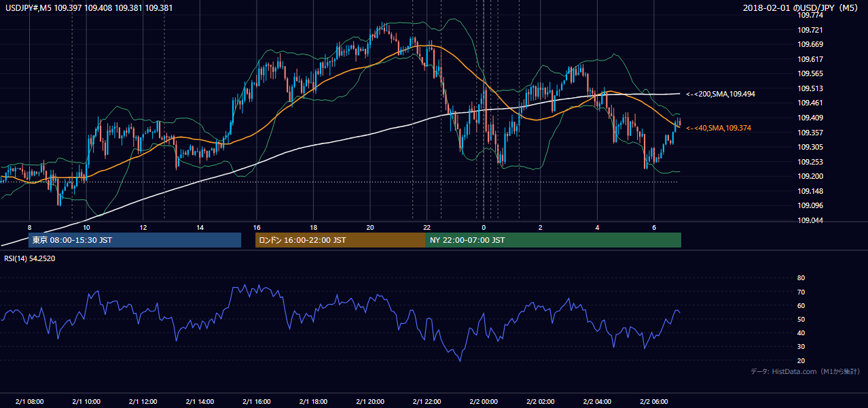Click bottom time label 2/1 22:00
This screenshot has width=868, height=408.
[x=427, y=402]
